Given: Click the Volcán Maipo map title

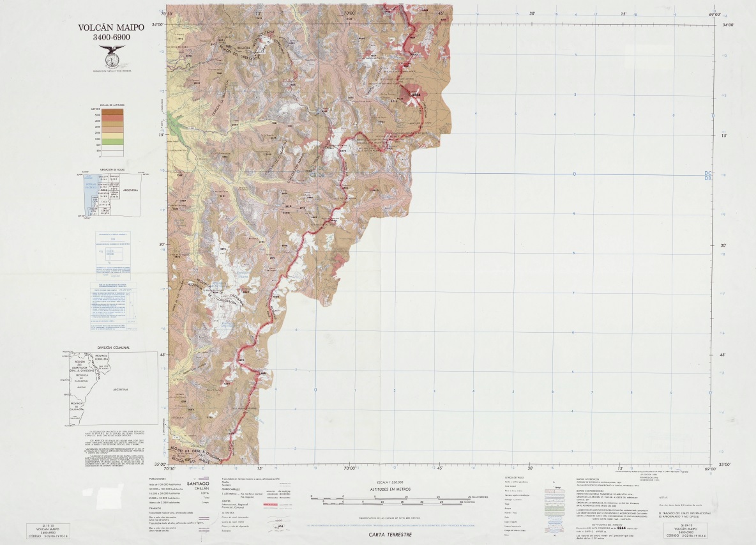Looking at the screenshot, I should (x=111, y=33).
